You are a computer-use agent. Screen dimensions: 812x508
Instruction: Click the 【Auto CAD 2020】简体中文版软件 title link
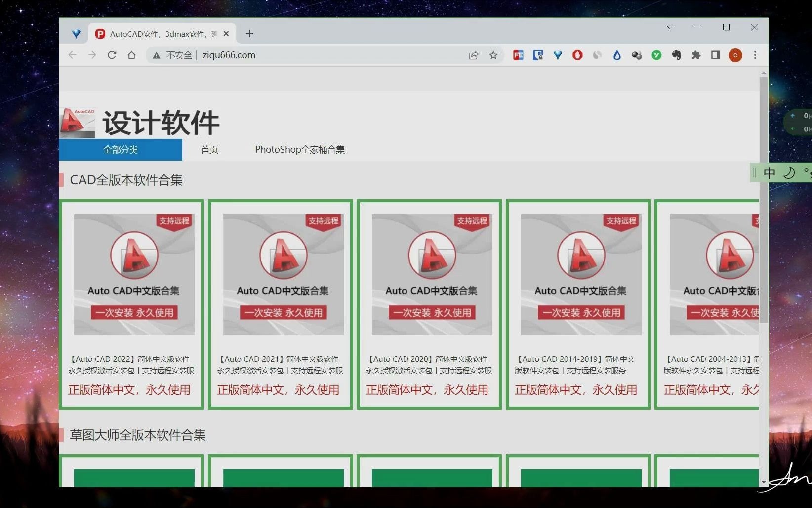pos(429,365)
